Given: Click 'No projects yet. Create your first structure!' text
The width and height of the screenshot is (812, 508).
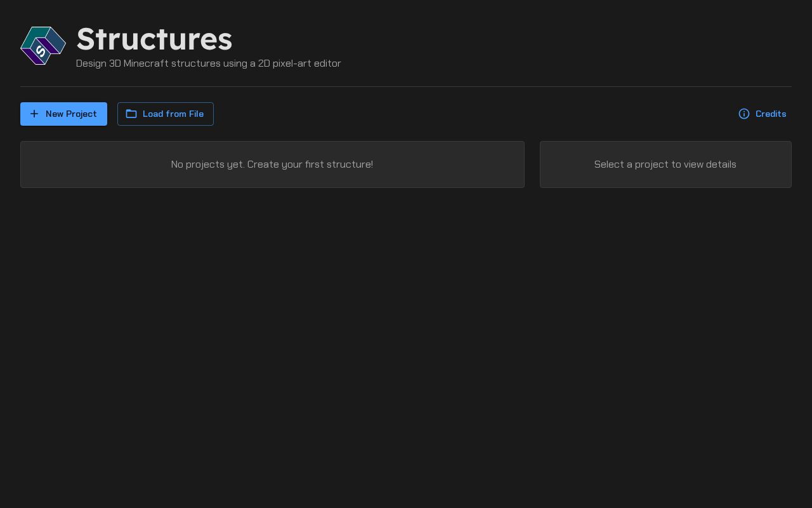Looking at the screenshot, I should [x=272, y=164].
